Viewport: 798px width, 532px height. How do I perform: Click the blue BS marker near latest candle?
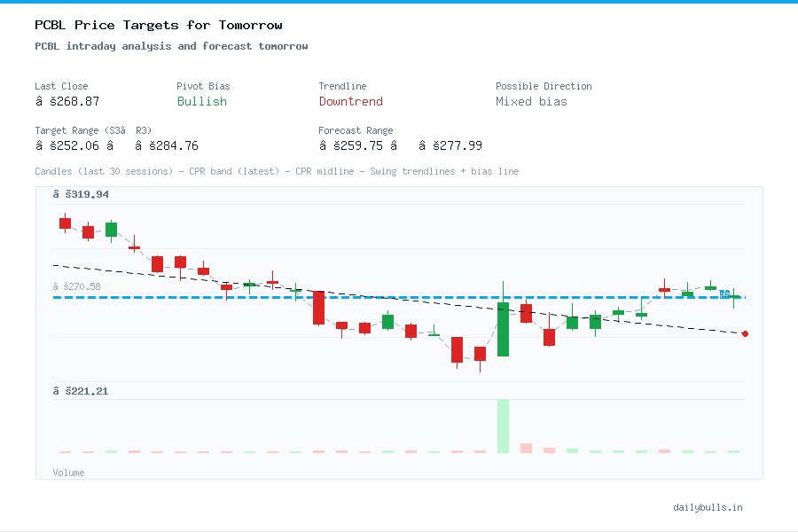(x=725, y=293)
